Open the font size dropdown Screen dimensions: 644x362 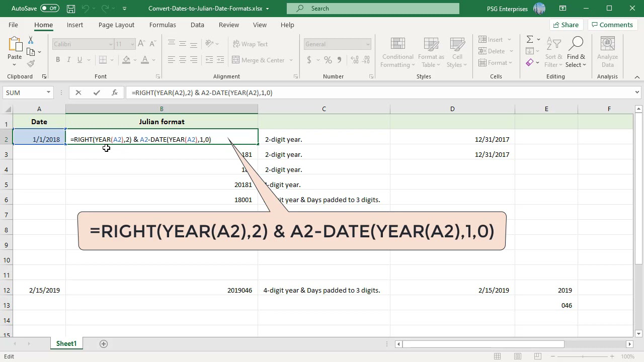point(132,44)
